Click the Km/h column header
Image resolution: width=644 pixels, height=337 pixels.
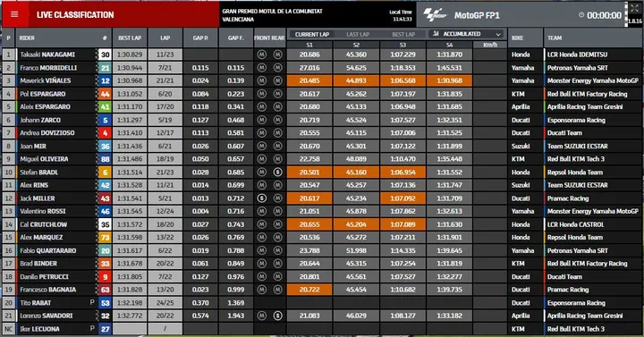tap(490, 46)
